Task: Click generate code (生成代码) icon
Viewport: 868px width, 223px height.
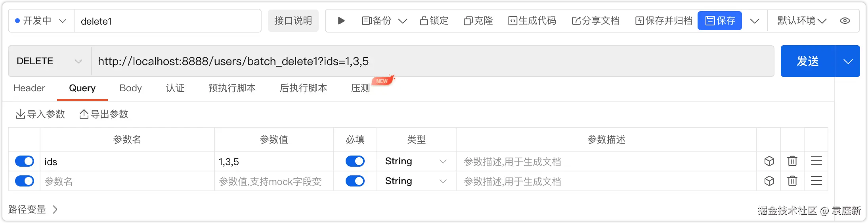Action: pyautogui.click(x=512, y=21)
